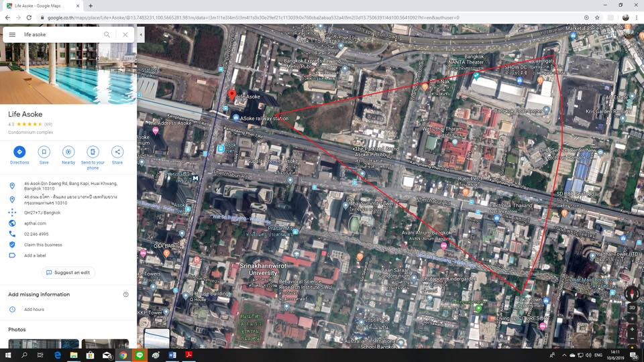Click the search magnifier icon

pos(107,34)
